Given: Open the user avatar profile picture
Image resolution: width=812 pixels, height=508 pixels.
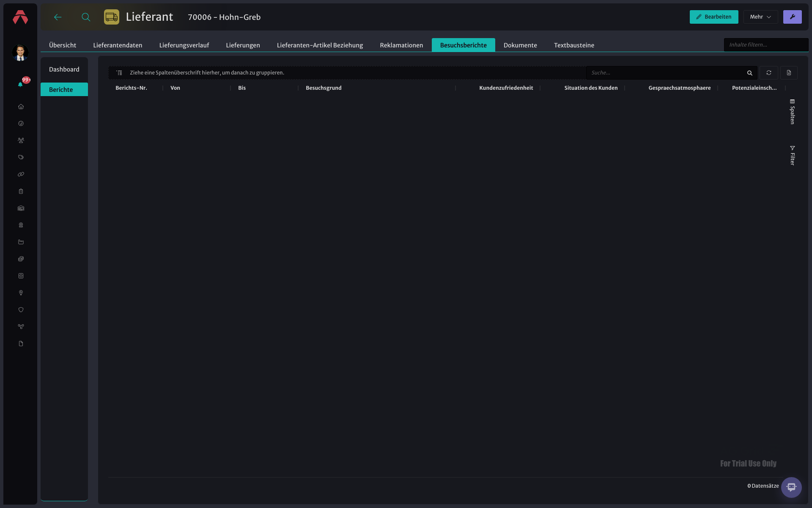Looking at the screenshot, I should (x=20, y=52).
